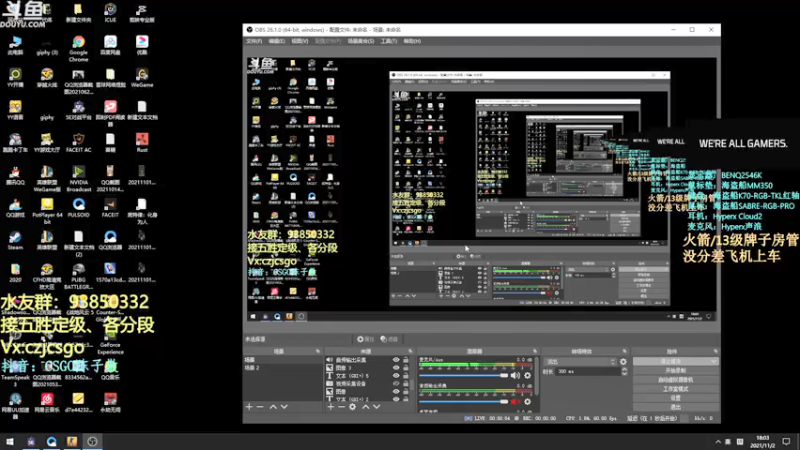
Task: Open 编辑(E) menu
Action: (277, 41)
